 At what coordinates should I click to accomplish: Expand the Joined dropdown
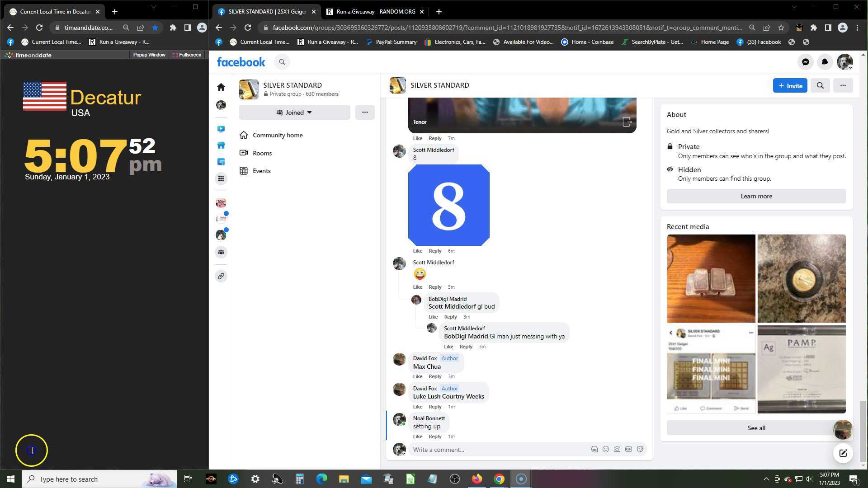click(x=294, y=113)
